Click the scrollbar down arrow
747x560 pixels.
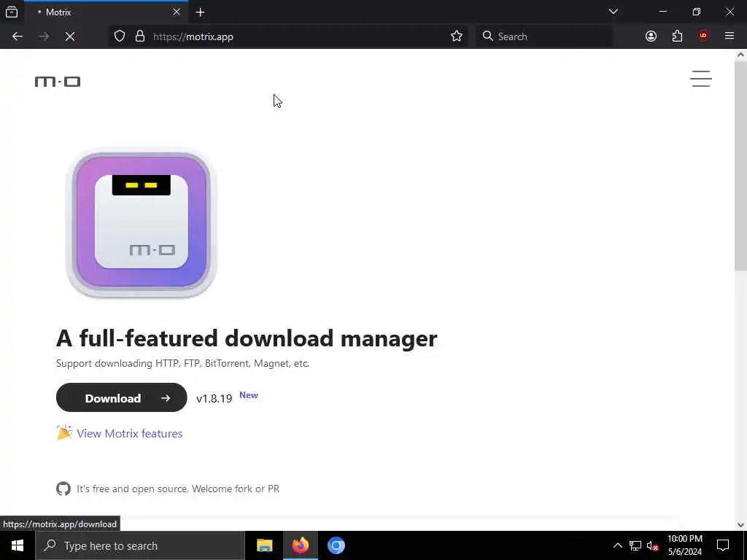pos(740,525)
